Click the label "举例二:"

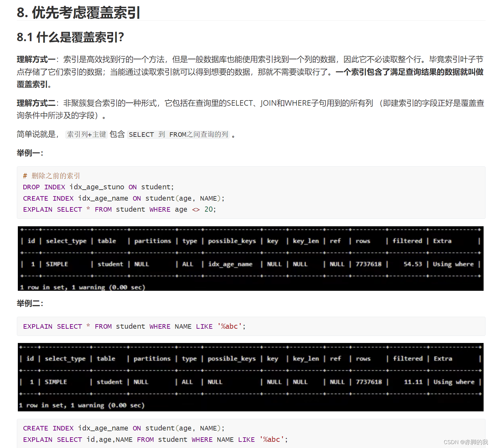30,303
